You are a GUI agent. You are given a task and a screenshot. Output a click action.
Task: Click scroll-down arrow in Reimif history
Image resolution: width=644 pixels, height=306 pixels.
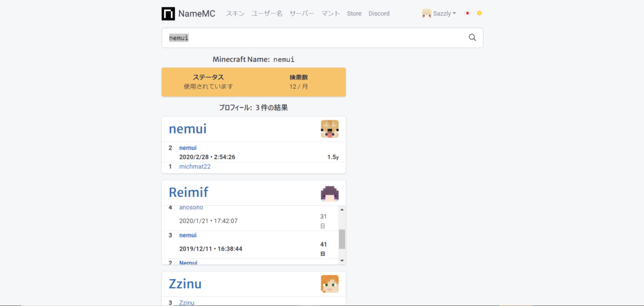pos(342,261)
